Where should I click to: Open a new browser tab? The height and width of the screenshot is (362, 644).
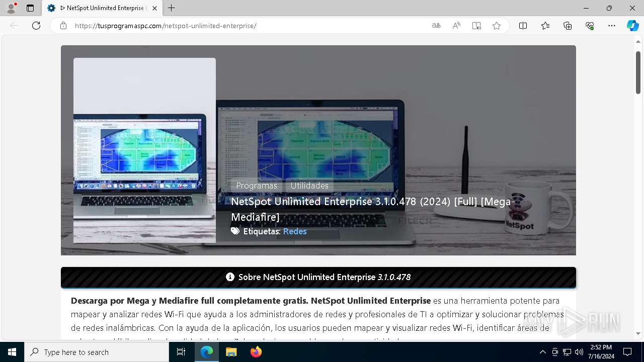pos(172,8)
